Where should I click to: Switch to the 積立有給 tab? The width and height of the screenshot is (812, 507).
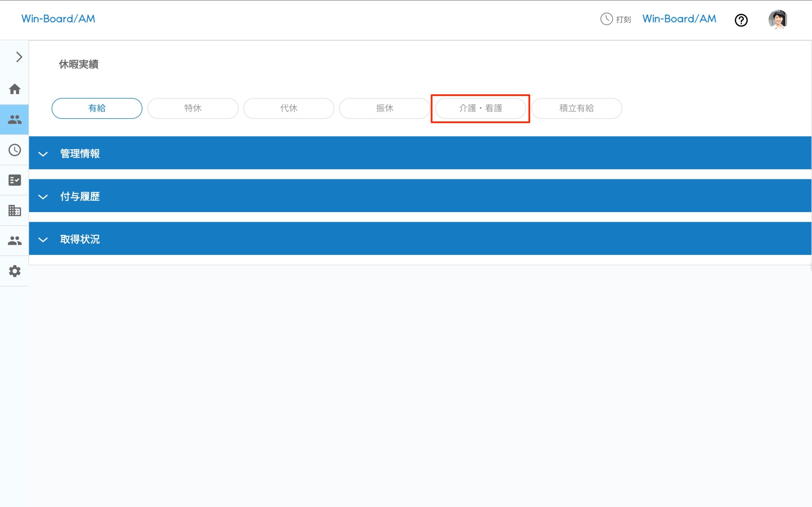576,108
